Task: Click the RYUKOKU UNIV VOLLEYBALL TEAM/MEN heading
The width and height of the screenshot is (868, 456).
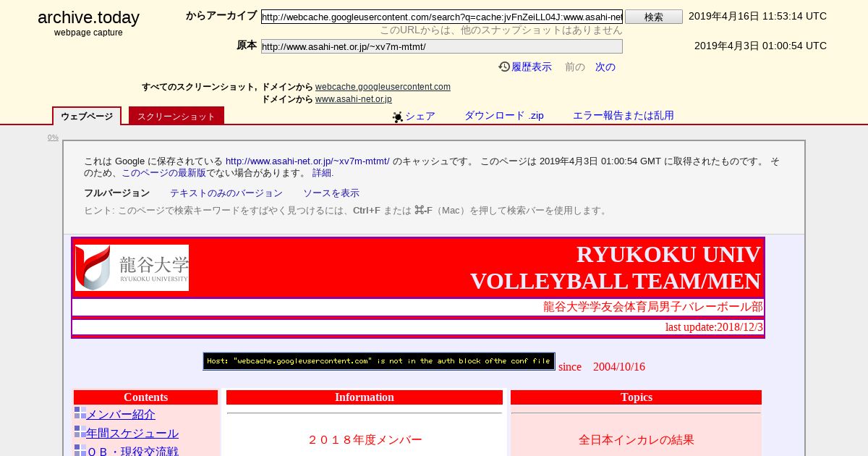Action: click(616, 268)
